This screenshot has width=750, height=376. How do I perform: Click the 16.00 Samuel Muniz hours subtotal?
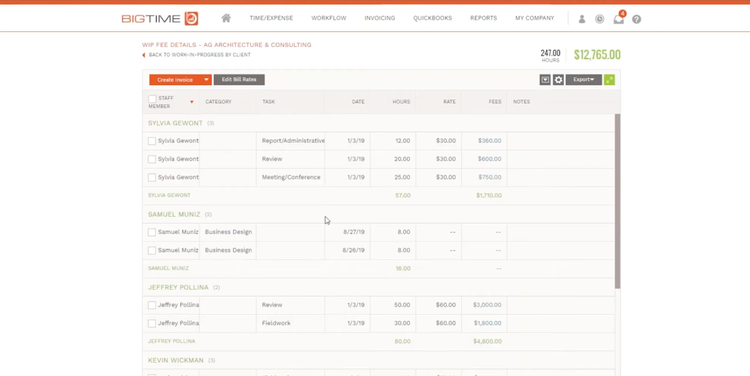pos(403,268)
